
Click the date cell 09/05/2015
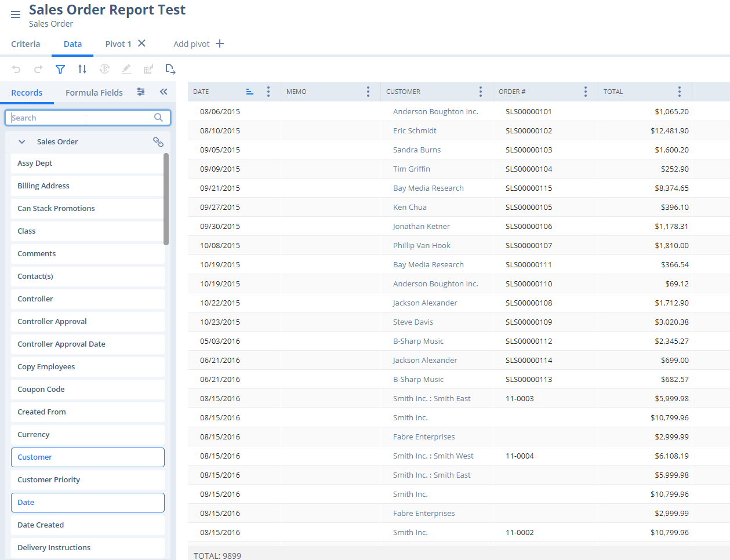tap(220, 150)
